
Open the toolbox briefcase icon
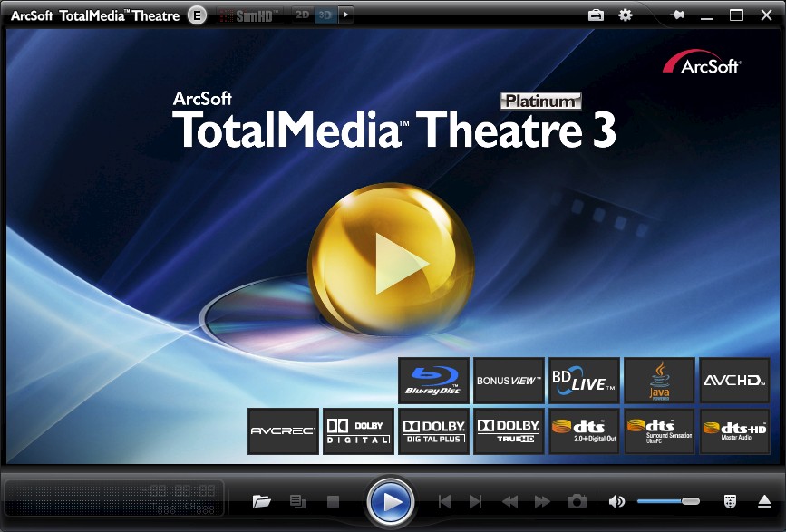point(596,15)
